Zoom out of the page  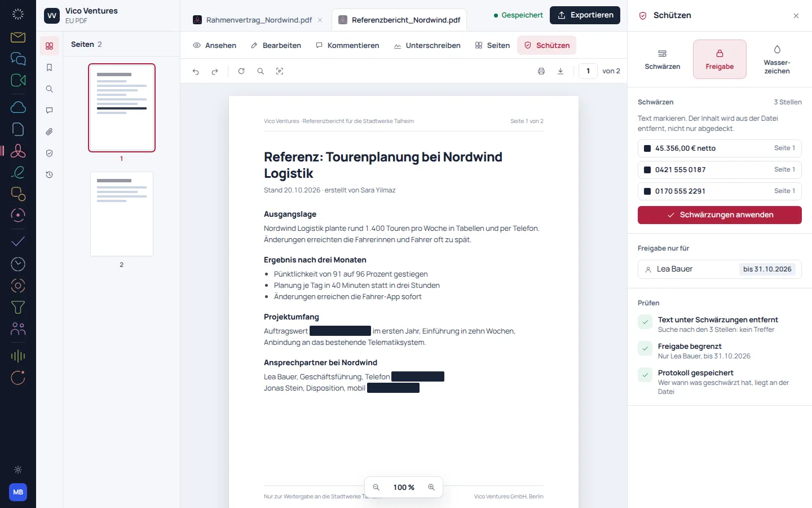pyautogui.click(x=376, y=487)
